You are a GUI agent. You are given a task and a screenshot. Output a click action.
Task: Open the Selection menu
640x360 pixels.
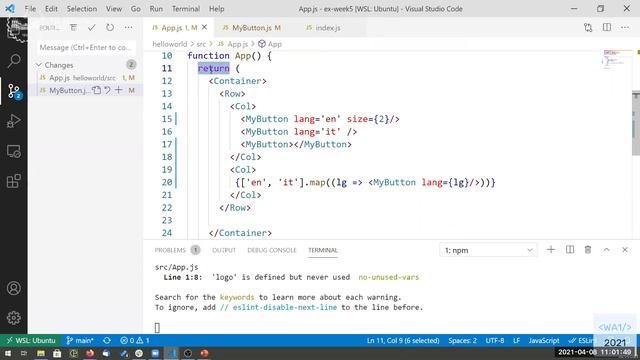[82, 9]
